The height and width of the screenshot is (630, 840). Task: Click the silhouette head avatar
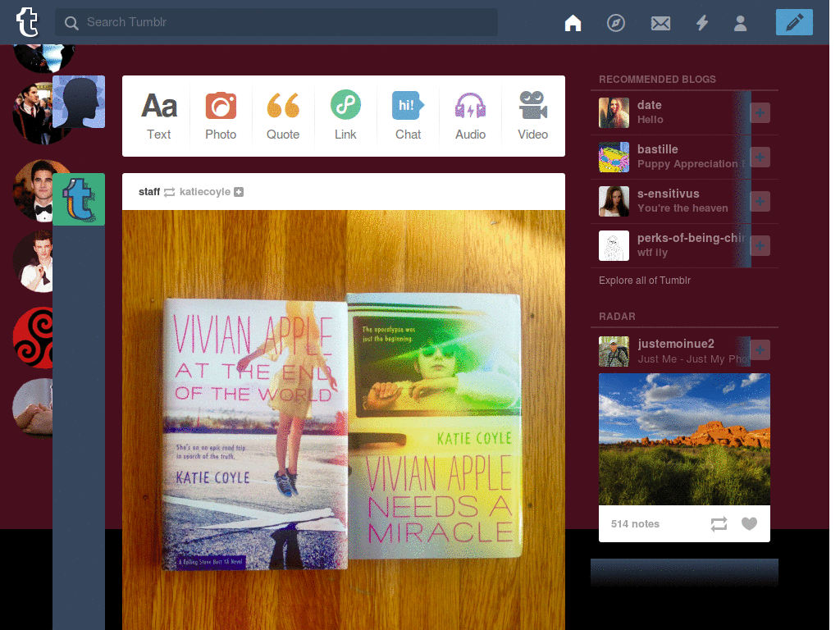79,102
